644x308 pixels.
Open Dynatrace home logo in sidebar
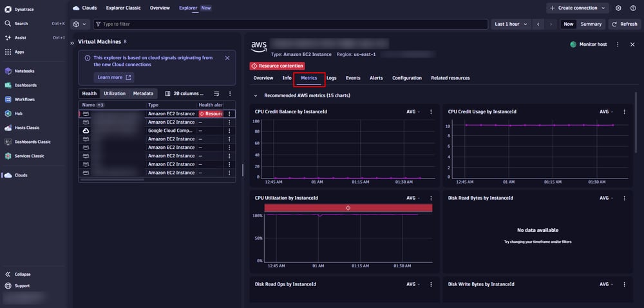(8, 10)
